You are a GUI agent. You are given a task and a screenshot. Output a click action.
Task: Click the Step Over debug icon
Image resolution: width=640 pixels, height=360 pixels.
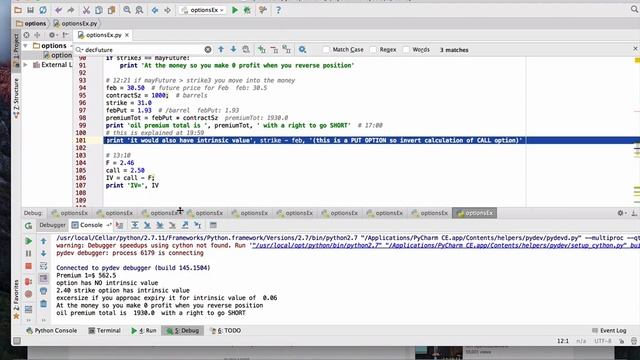click(135, 225)
